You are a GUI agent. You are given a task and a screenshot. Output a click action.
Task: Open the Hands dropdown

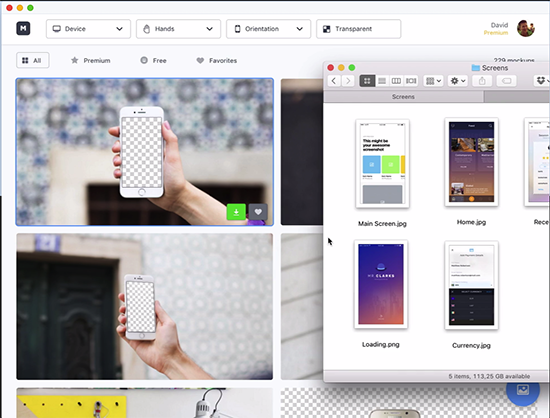[179, 29]
